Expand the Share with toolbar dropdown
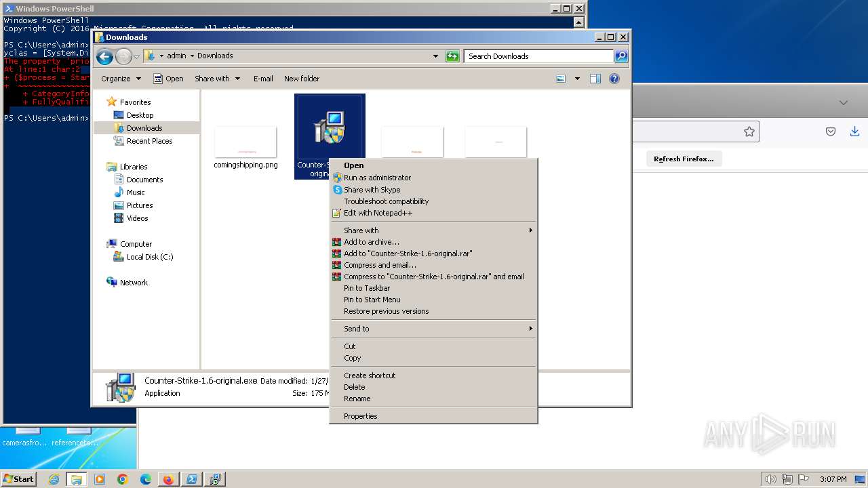This screenshot has height=488, width=868. coord(218,79)
